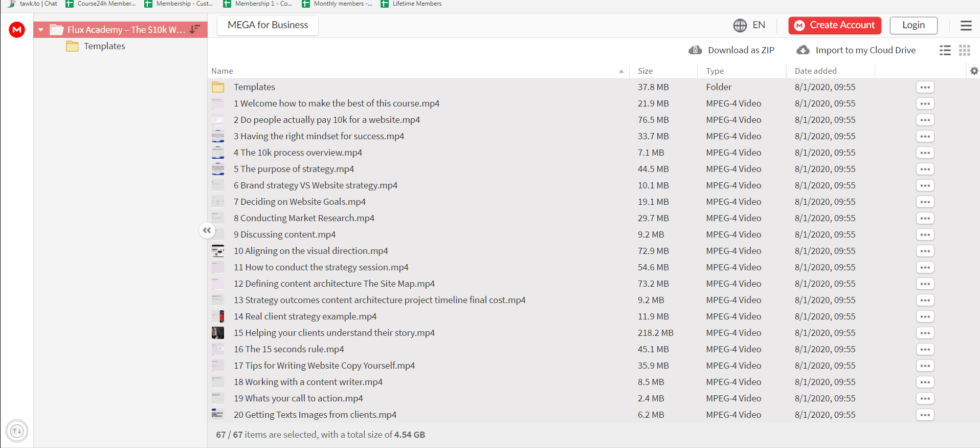Select the Templates folder in sidebar tree

click(x=104, y=46)
